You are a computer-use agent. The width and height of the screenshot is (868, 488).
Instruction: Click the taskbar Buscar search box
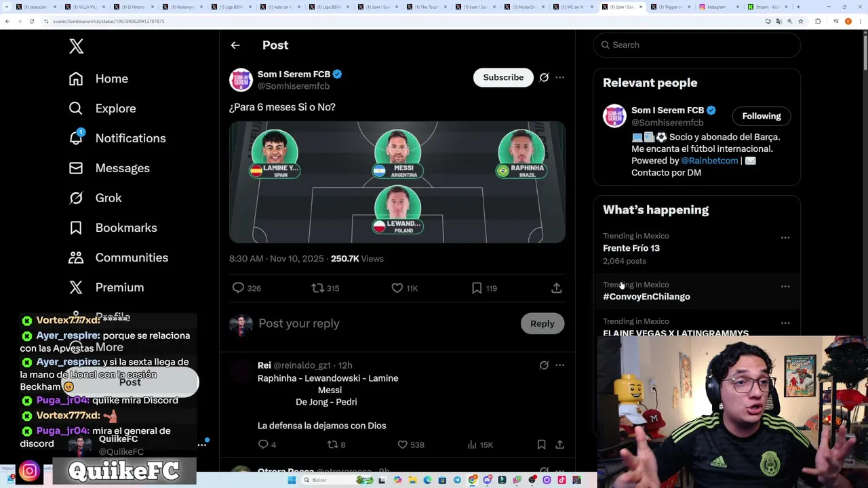tap(338, 480)
